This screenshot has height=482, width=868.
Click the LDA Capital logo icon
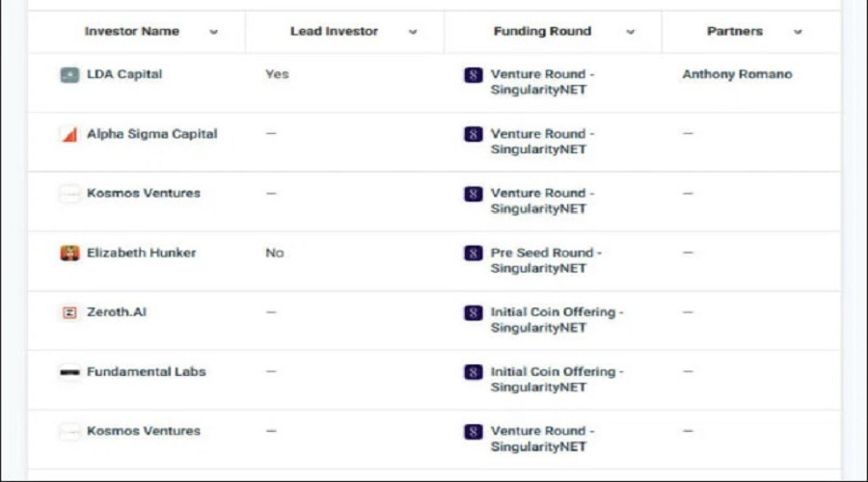[x=69, y=74]
